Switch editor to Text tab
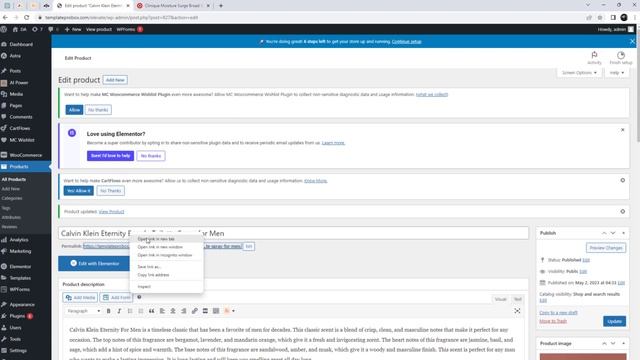The height and width of the screenshot is (360, 640). [518, 299]
